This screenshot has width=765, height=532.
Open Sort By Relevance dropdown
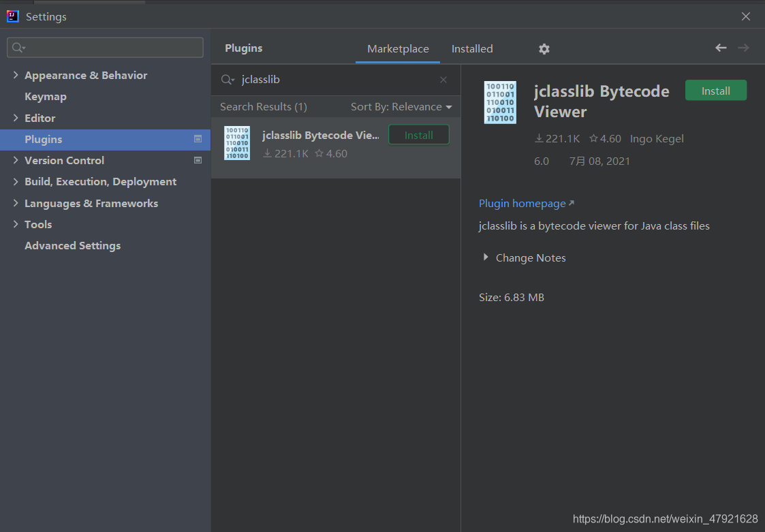(x=401, y=107)
